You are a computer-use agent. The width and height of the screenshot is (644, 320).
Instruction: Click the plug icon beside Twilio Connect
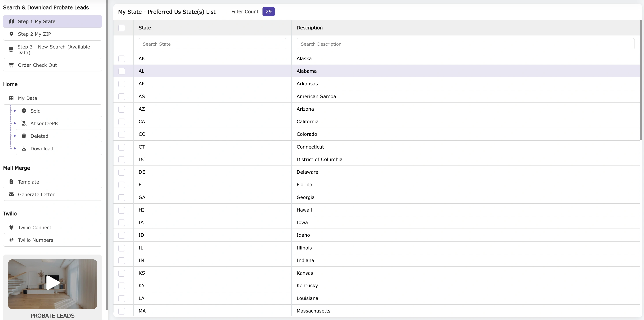coord(11,227)
